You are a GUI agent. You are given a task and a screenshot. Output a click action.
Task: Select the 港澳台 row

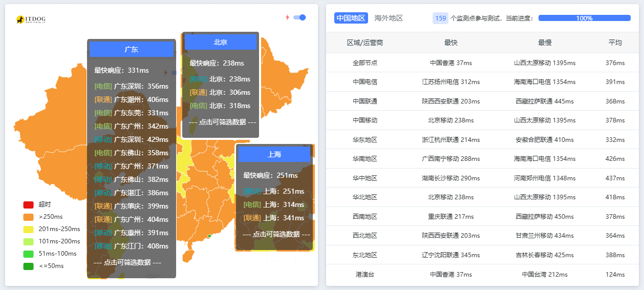[x=482, y=274]
